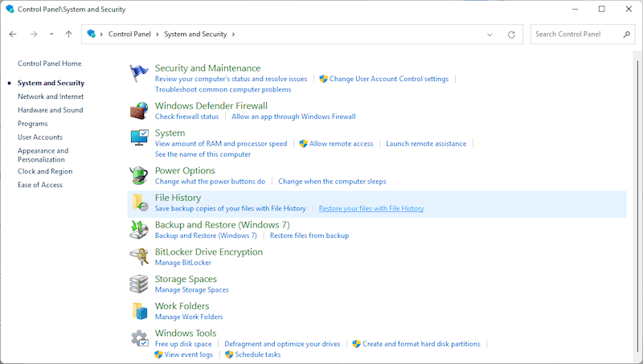The image size is (643, 364).
Task: Expand chevron after System and Security breadcrumb
Action: click(x=233, y=35)
